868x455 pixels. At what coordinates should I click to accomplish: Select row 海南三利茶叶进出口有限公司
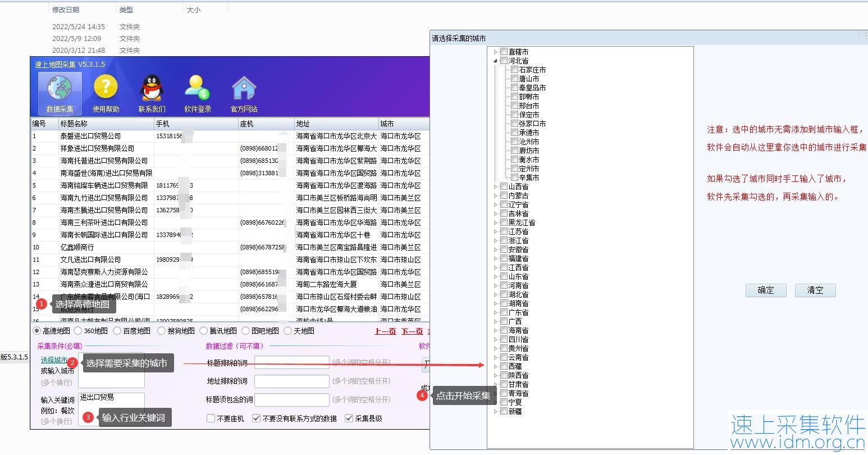(230, 222)
